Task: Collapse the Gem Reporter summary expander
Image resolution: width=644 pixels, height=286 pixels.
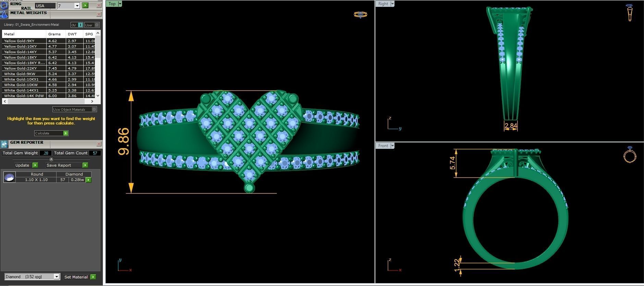Action: 51,159
